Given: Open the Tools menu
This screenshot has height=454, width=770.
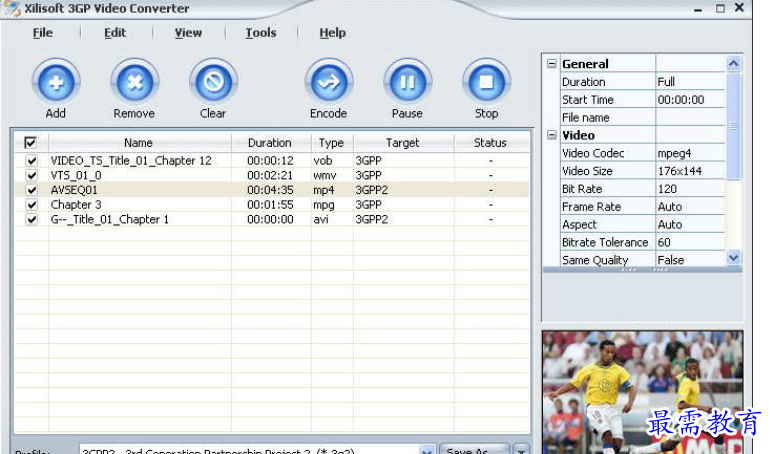Looking at the screenshot, I should pos(261,33).
